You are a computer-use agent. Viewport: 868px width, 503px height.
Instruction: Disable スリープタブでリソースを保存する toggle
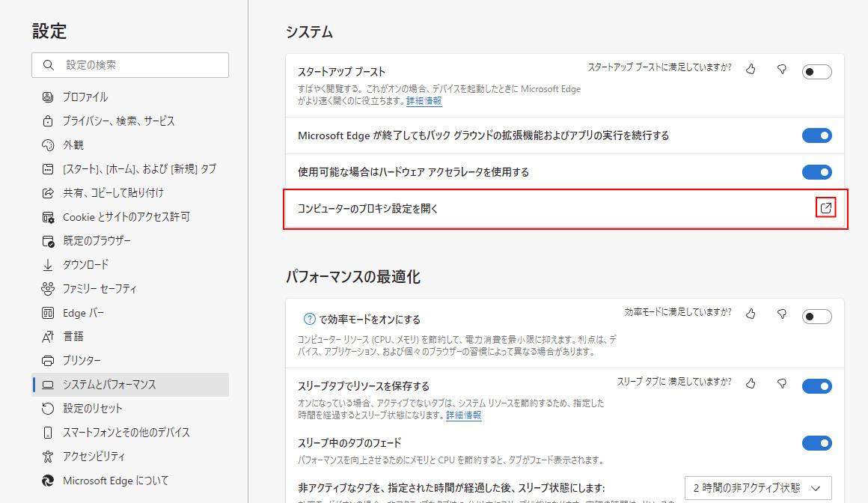coord(816,386)
